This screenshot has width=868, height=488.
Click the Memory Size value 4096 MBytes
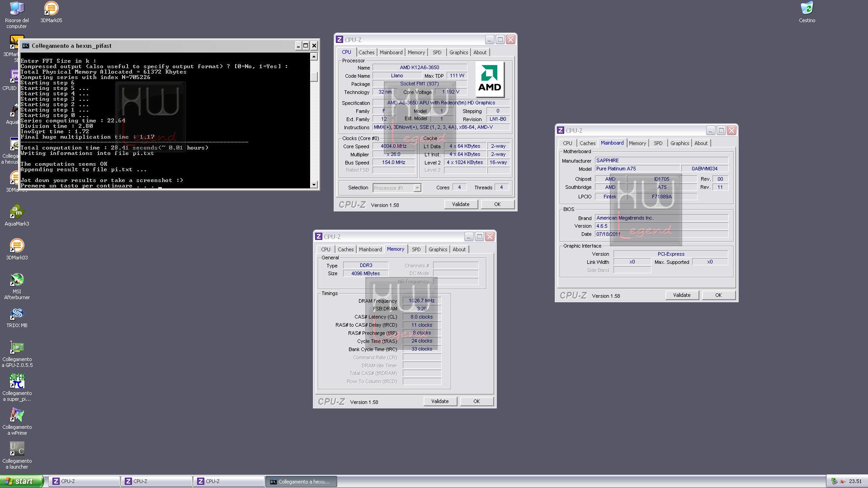pos(365,273)
